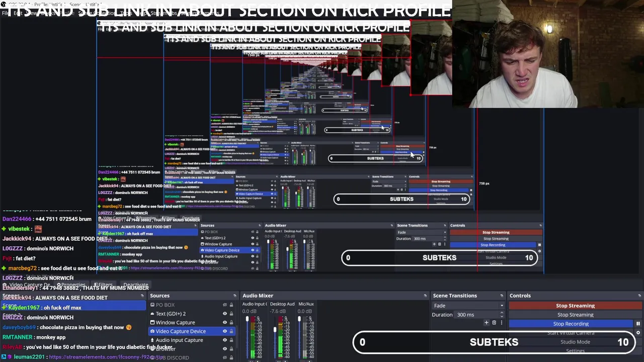
Task: Open virtual camera settings gear
Action: pyautogui.click(x=638, y=333)
